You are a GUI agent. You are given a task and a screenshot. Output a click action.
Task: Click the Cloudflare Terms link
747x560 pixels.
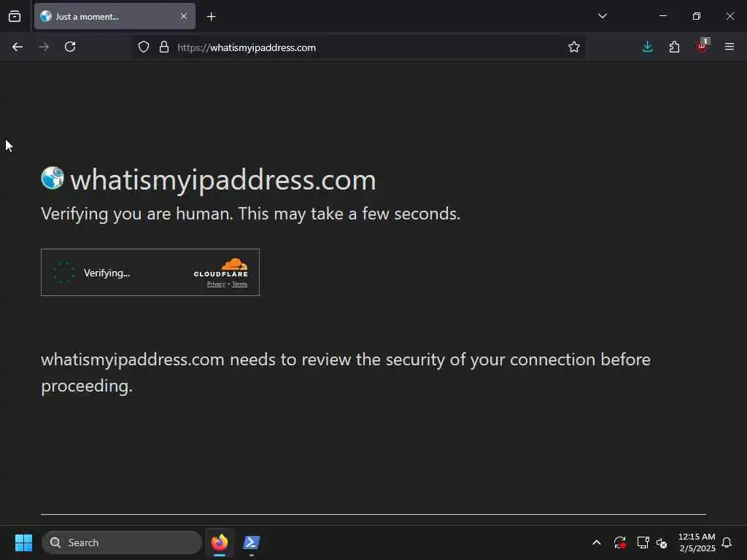point(239,284)
